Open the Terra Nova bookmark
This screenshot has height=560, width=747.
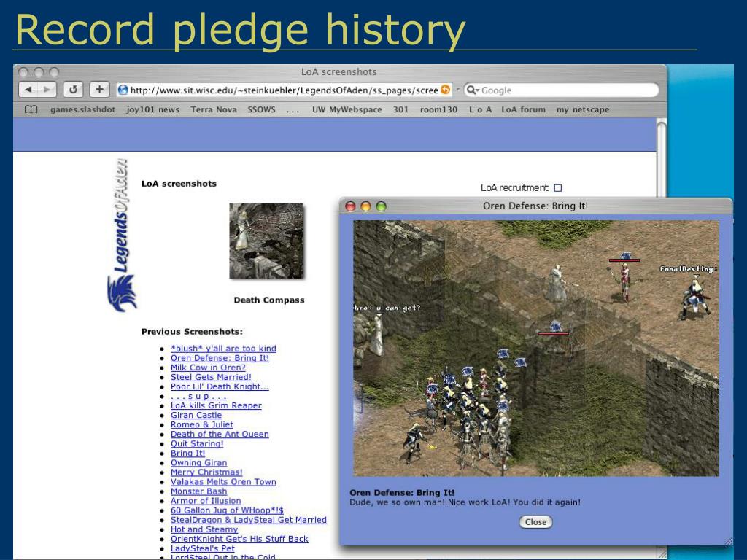(214, 109)
